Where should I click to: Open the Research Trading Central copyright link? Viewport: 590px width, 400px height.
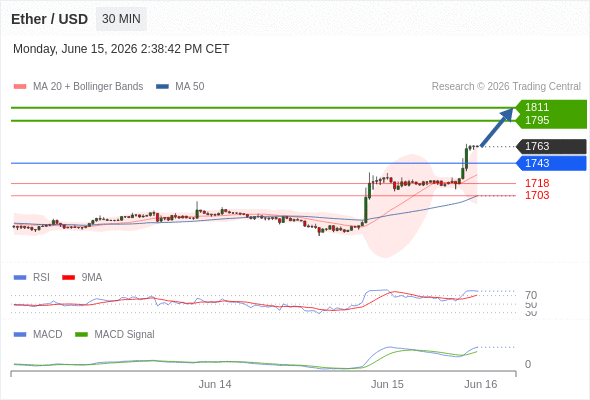506,87
